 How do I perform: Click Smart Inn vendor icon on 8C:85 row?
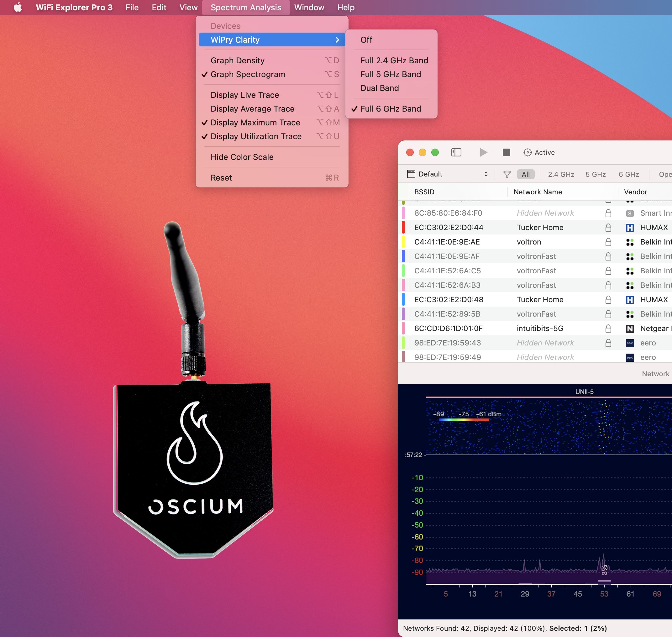pyautogui.click(x=630, y=213)
